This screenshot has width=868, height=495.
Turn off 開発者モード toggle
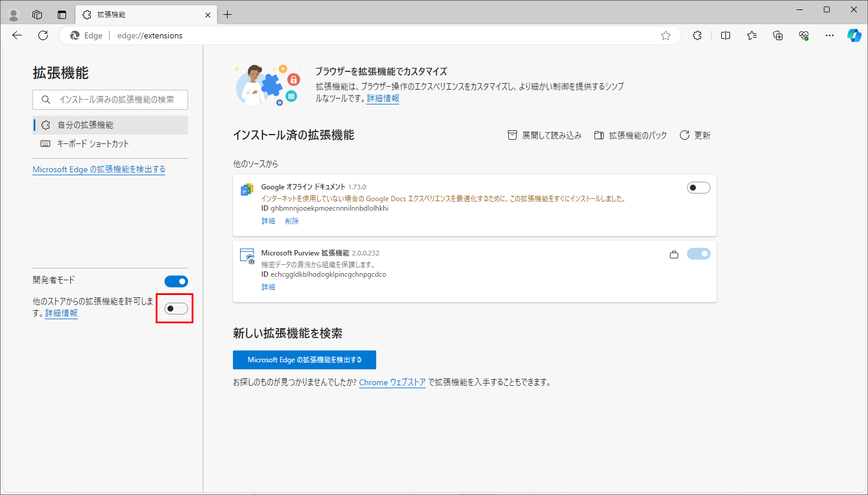(176, 281)
